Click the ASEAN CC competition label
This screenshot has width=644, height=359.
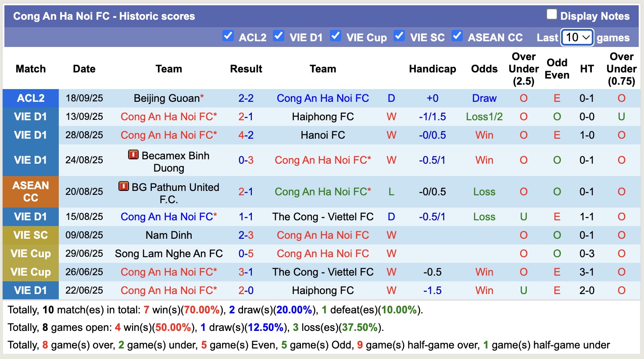click(x=31, y=192)
